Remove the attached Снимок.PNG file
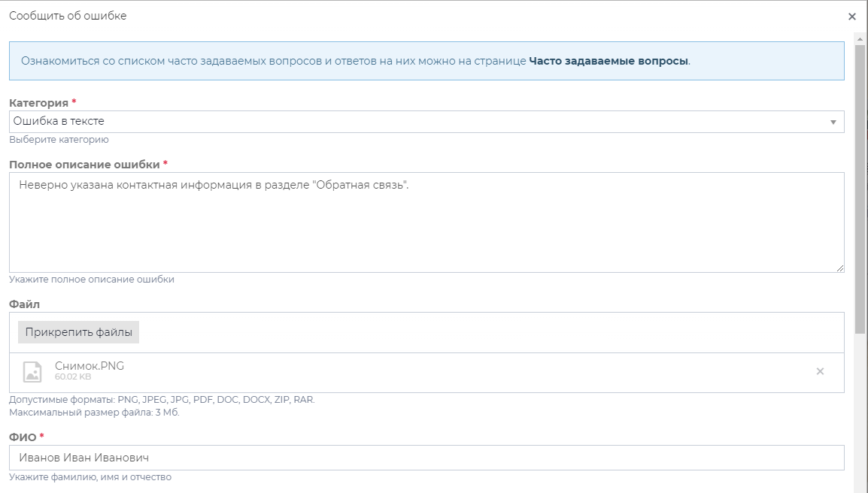 click(820, 371)
